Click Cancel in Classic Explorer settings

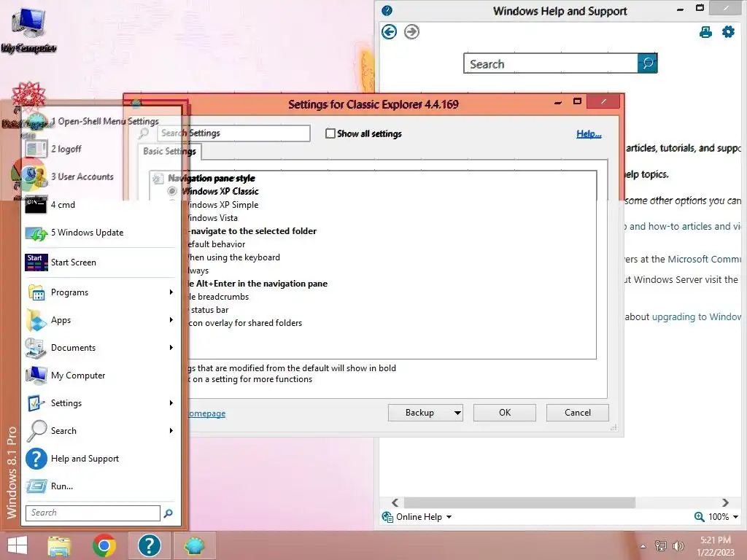tap(578, 413)
